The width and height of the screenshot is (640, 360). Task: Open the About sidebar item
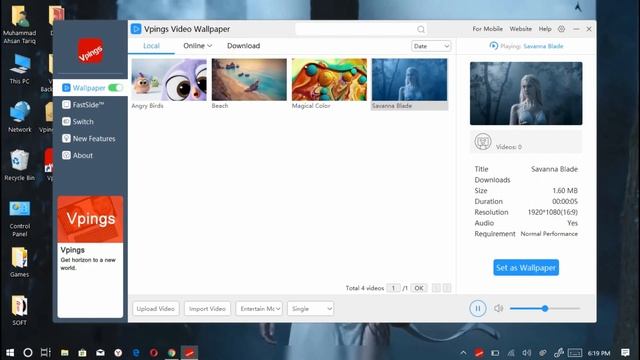77,156
